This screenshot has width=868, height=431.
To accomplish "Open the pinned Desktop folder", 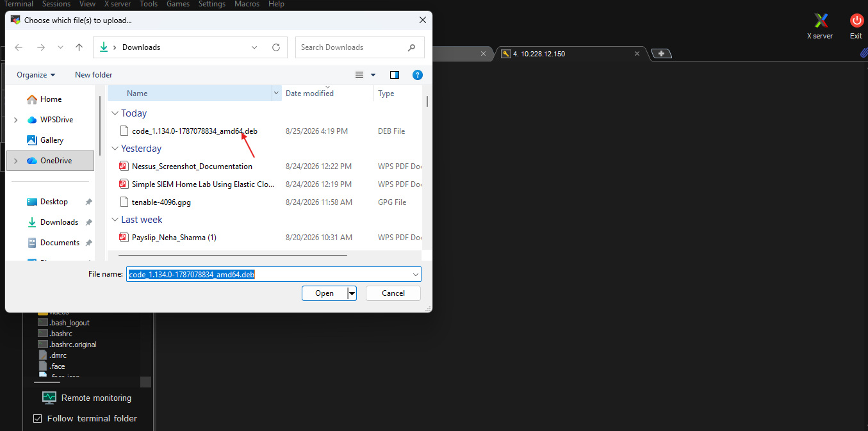I will (54, 202).
